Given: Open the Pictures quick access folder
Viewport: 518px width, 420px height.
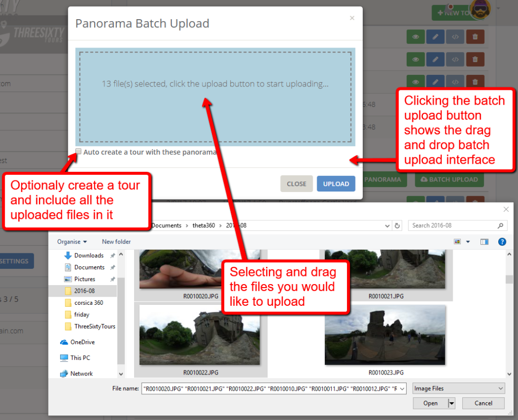Looking at the screenshot, I should click(x=84, y=279).
